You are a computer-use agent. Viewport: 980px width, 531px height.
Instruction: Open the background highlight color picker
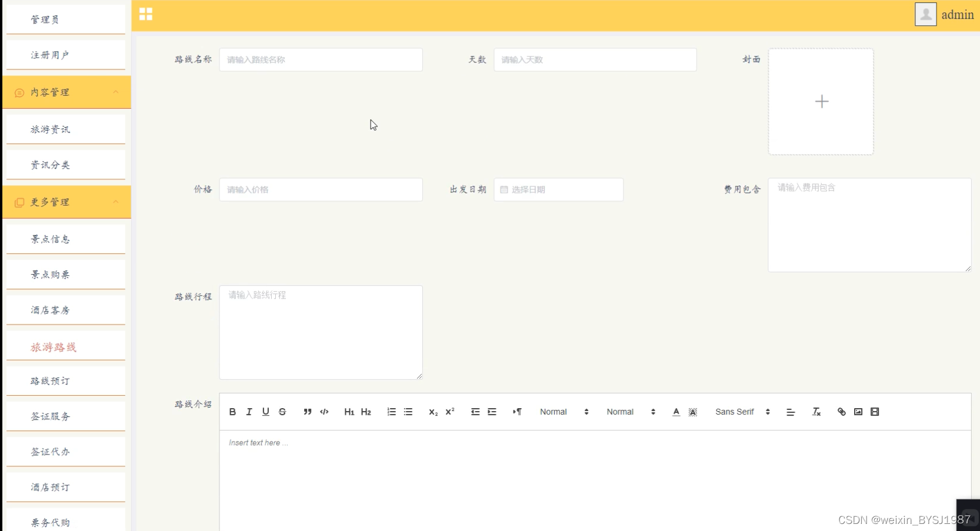[693, 412]
